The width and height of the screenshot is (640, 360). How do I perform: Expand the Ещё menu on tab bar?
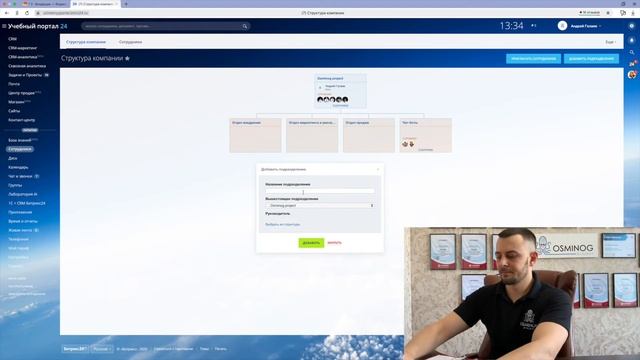coord(611,42)
